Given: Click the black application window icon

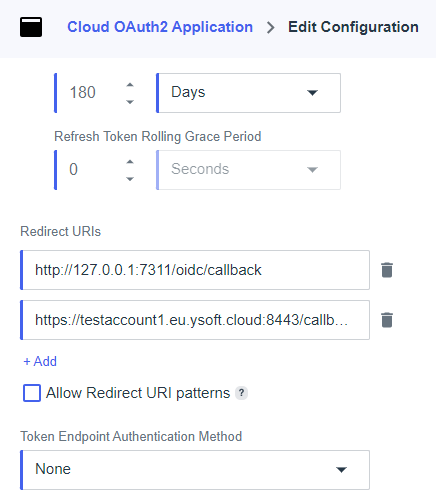Looking at the screenshot, I should click(x=31, y=27).
